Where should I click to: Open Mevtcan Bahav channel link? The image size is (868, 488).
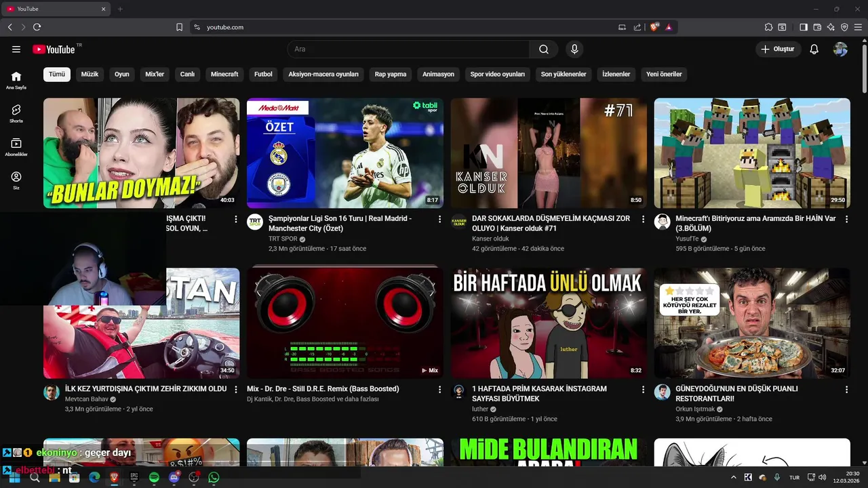pyautogui.click(x=87, y=399)
